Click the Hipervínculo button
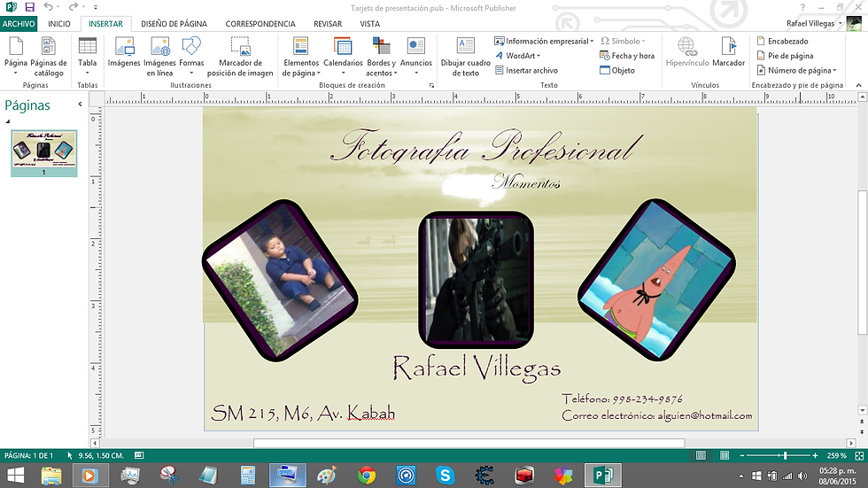This screenshot has width=868, height=488. tap(687, 52)
